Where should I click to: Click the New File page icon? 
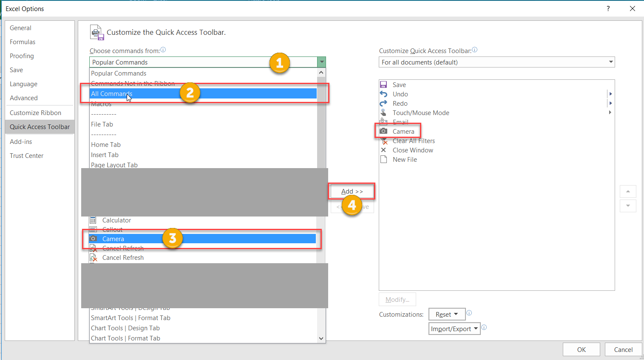coord(383,159)
